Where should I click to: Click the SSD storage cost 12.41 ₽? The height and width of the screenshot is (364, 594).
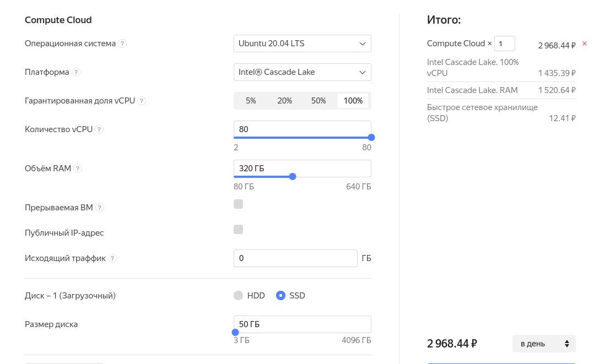562,118
